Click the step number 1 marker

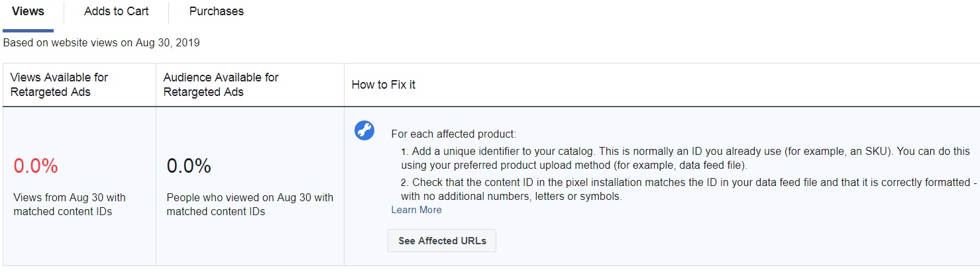(x=404, y=152)
